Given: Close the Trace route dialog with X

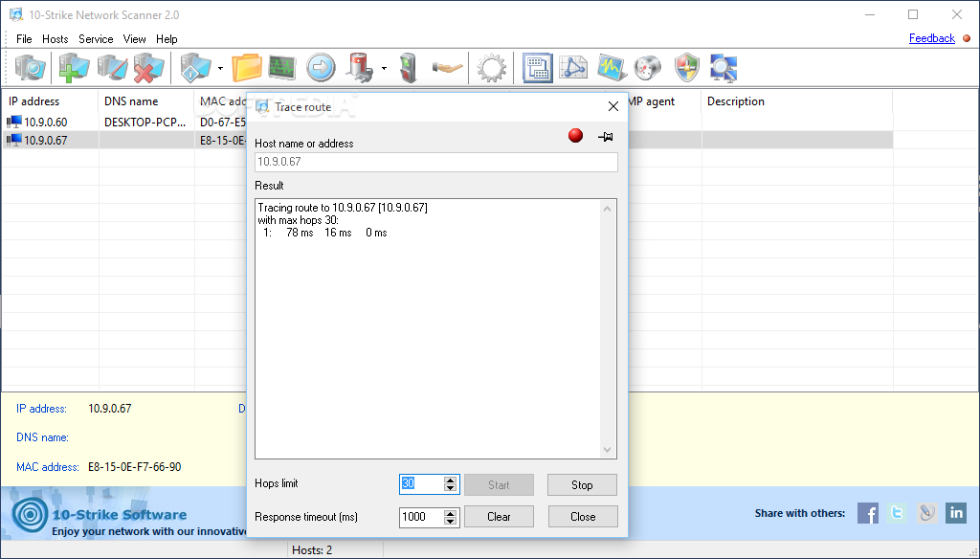Looking at the screenshot, I should 613,107.
